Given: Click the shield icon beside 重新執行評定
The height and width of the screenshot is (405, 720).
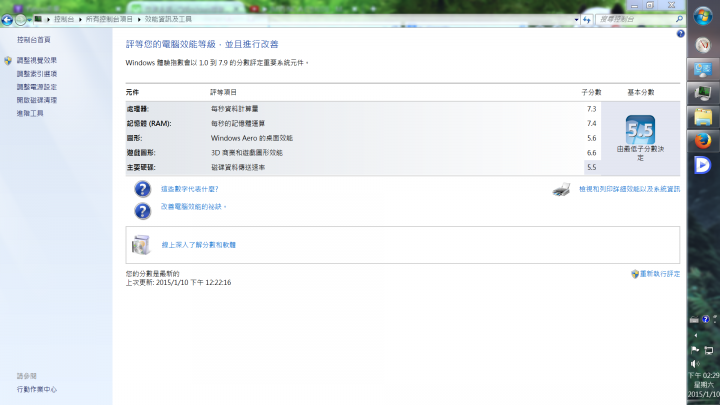Looking at the screenshot, I should tap(635, 274).
